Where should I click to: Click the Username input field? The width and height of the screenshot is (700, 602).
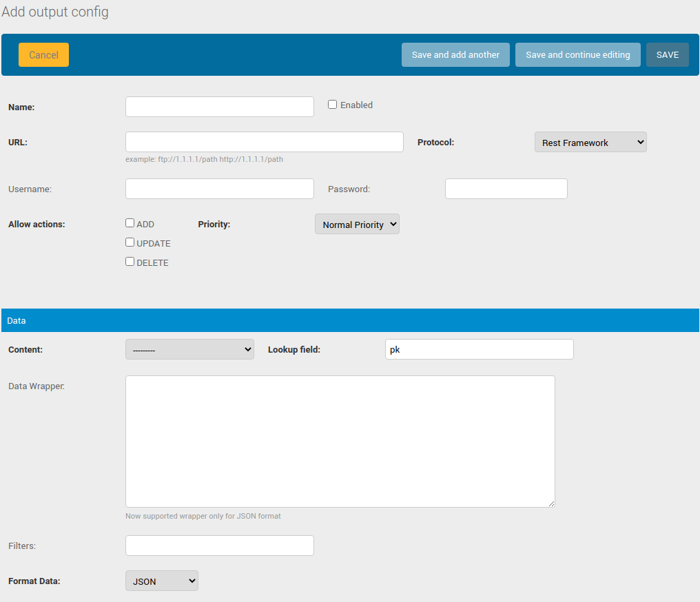[x=219, y=188]
